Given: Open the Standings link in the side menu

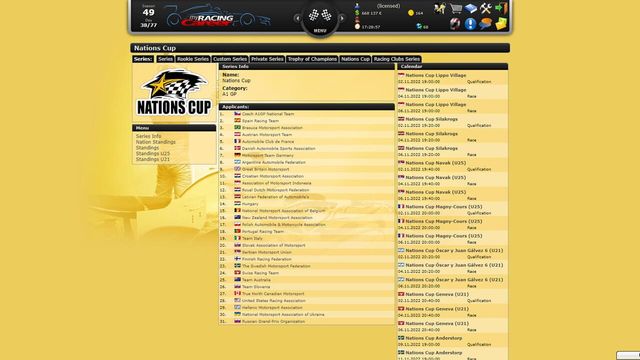Looking at the screenshot, I should tap(147, 148).
